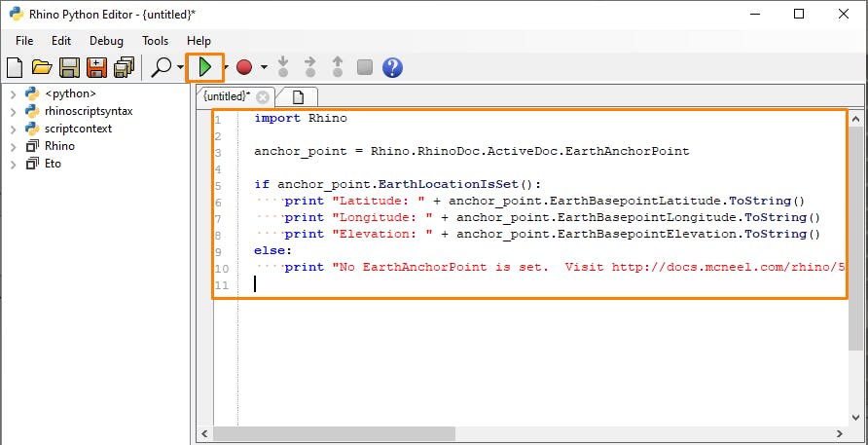Click the Step Over debug arrow
This screenshot has width=868, height=445.
310,66
